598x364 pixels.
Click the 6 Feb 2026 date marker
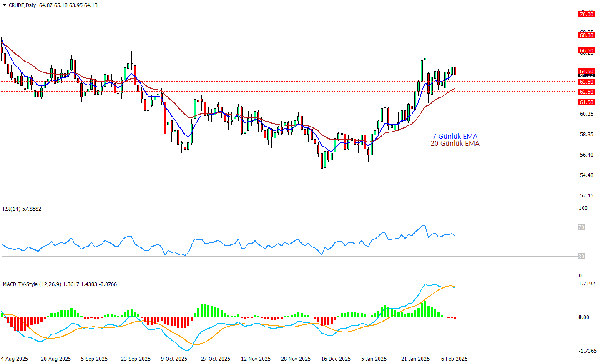tap(454, 359)
